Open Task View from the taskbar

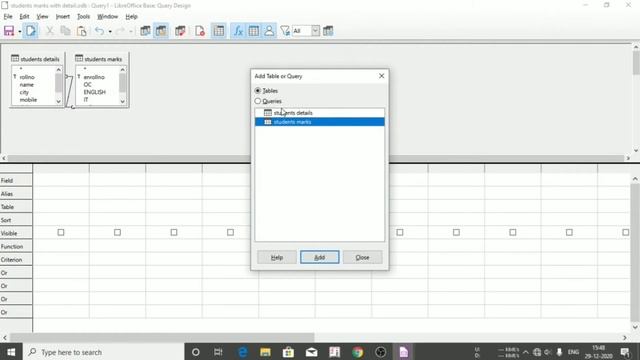[218, 352]
